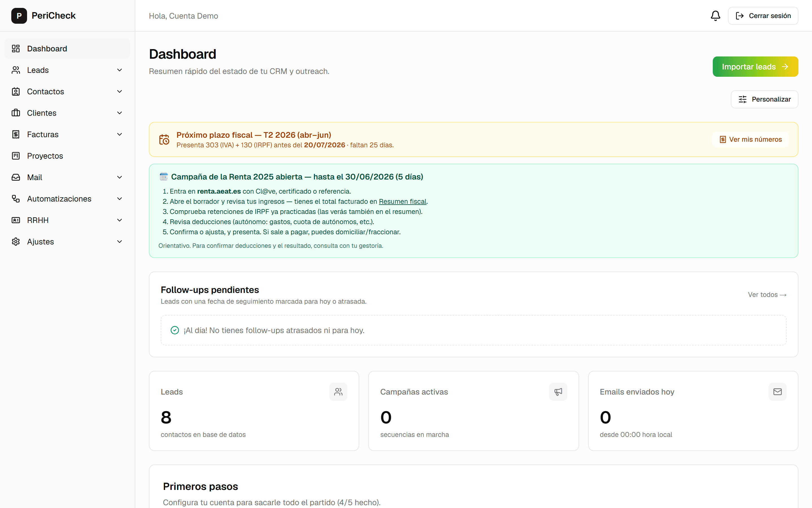Click the 'renta.aeat.es' bold text
812x508 pixels.
[x=219, y=192]
